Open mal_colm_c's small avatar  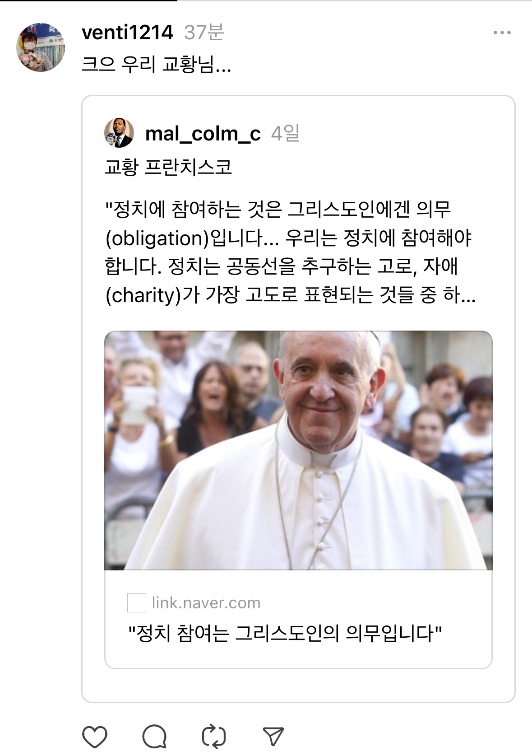tap(119, 133)
